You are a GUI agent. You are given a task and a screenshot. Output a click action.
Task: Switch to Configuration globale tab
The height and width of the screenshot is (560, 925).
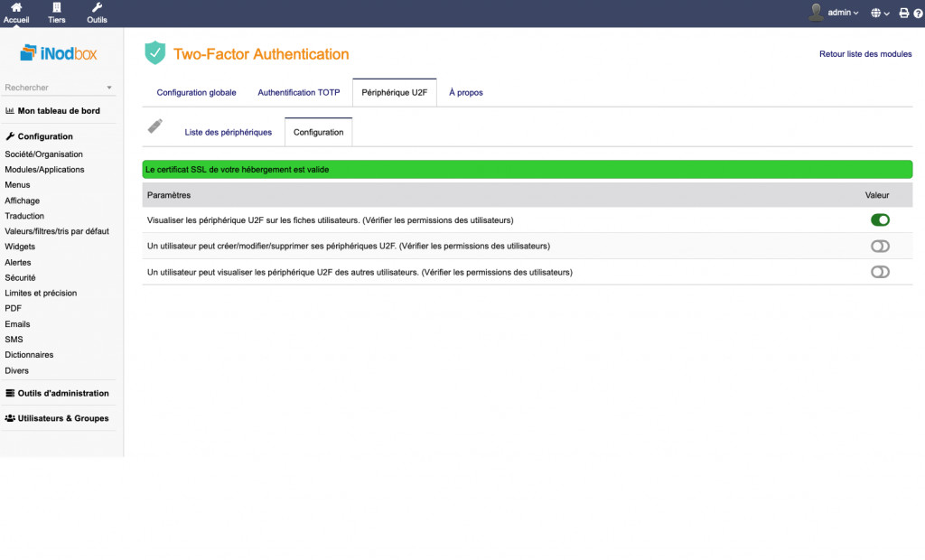[196, 93]
